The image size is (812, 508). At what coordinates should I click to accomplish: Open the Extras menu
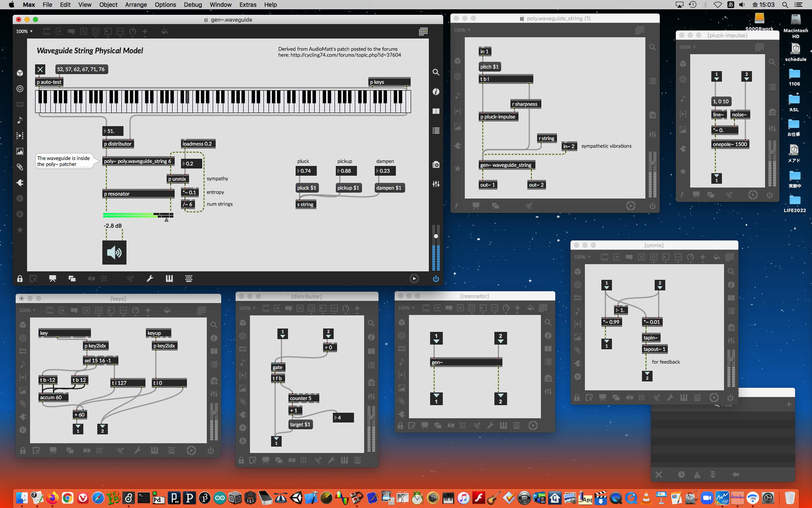[247, 5]
